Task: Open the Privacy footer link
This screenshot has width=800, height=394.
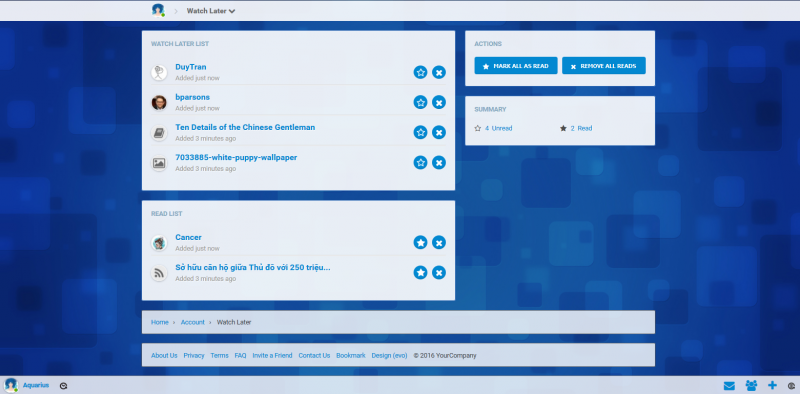Action: [194, 356]
